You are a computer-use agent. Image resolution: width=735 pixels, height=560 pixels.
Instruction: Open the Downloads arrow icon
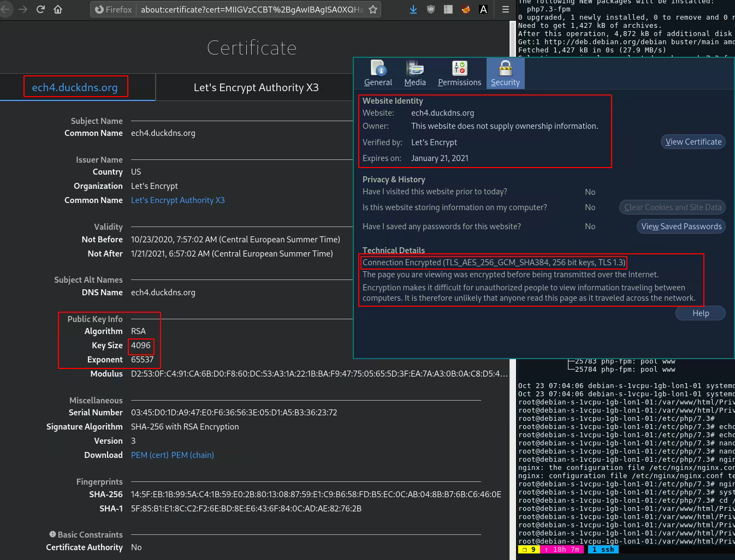[x=413, y=9]
